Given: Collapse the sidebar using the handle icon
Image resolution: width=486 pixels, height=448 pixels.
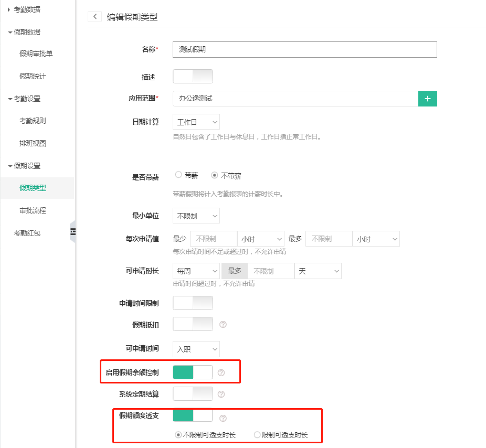Looking at the screenshot, I should (73, 231).
